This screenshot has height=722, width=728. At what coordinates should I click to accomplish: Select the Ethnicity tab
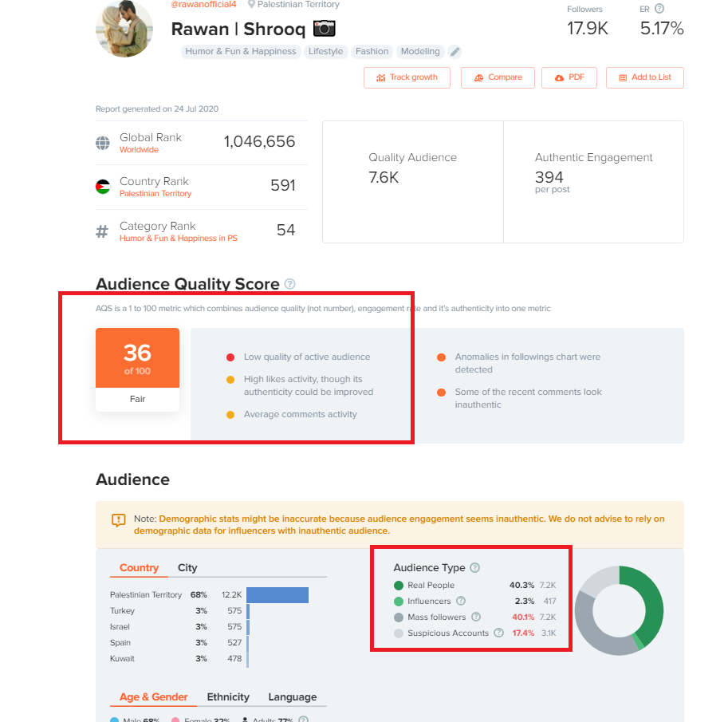click(228, 697)
